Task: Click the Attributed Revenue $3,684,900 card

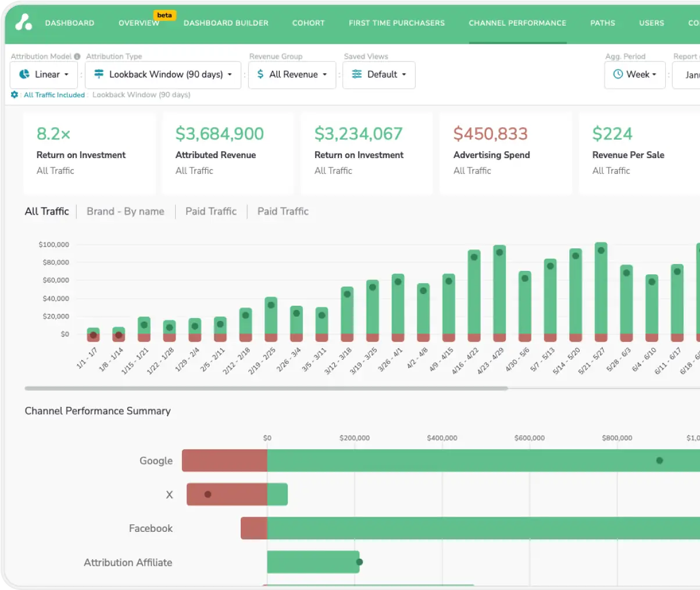Action: [227, 153]
